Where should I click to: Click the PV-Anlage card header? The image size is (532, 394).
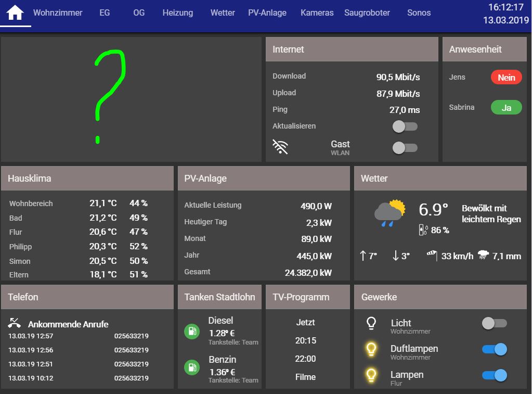(x=264, y=179)
